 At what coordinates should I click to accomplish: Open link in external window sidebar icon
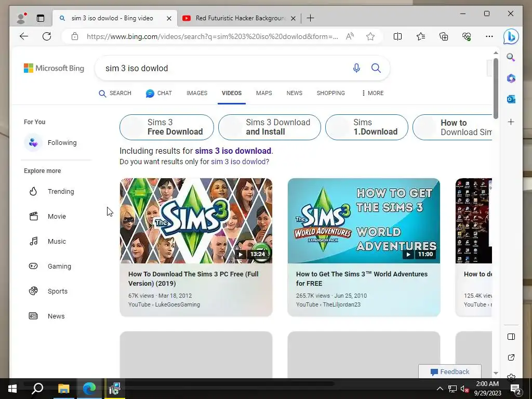511,357
